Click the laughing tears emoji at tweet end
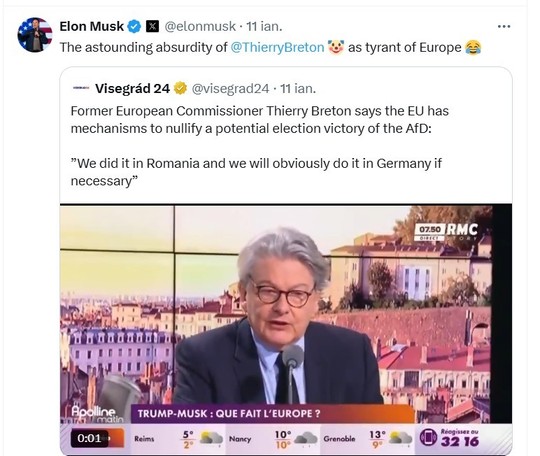The height and width of the screenshot is (456, 540). point(473,47)
